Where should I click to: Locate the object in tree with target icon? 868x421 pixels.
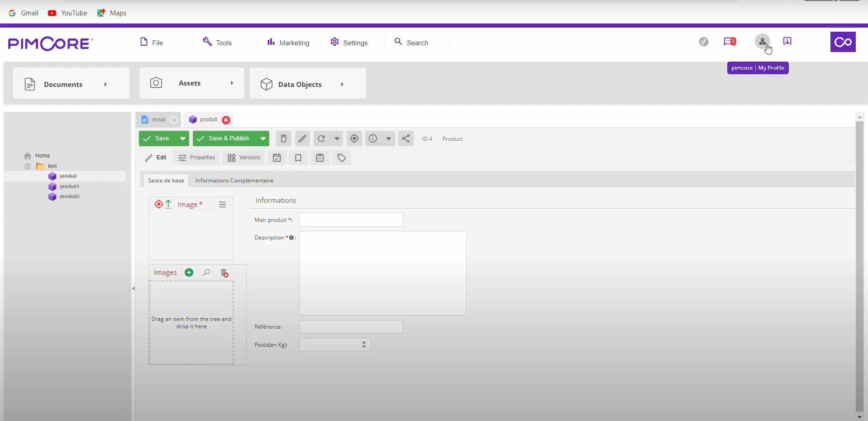coord(354,139)
